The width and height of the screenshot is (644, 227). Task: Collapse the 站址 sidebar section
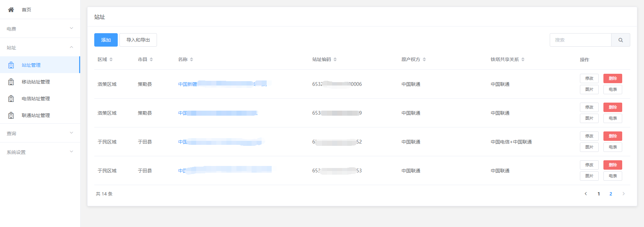click(40, 47)
